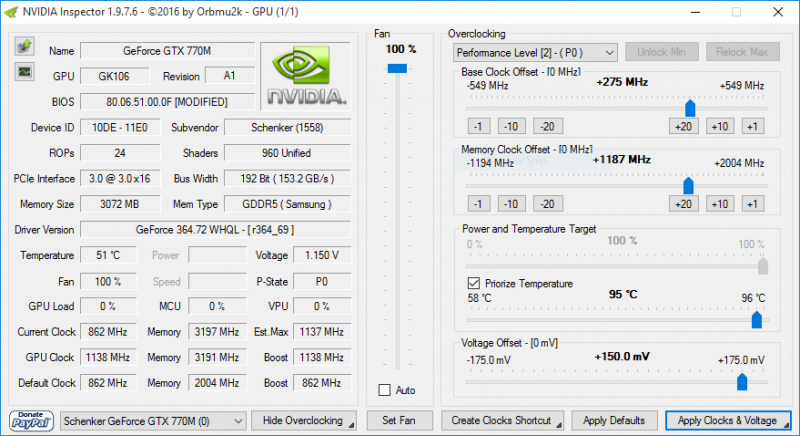Click the 100 % fan value above slider
The image size is (800, 436).
(x=401, y=49)
